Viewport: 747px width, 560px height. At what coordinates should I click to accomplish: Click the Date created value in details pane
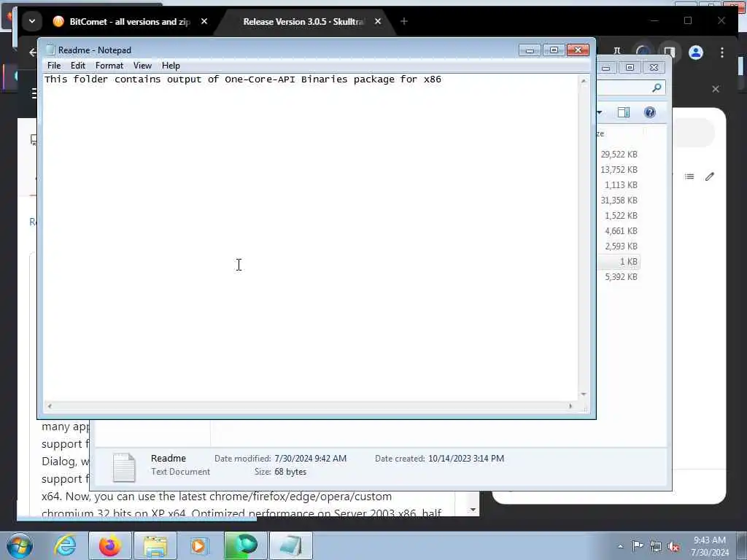(466, 459)
